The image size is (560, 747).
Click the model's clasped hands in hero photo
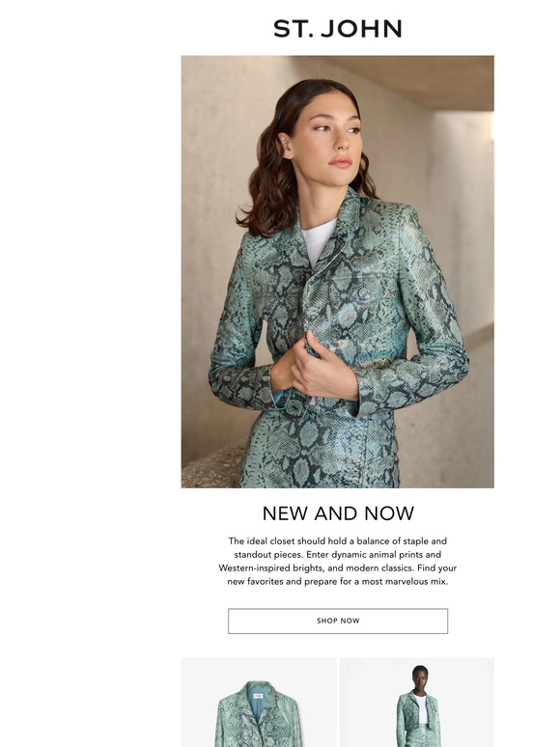tap(317, 367)
